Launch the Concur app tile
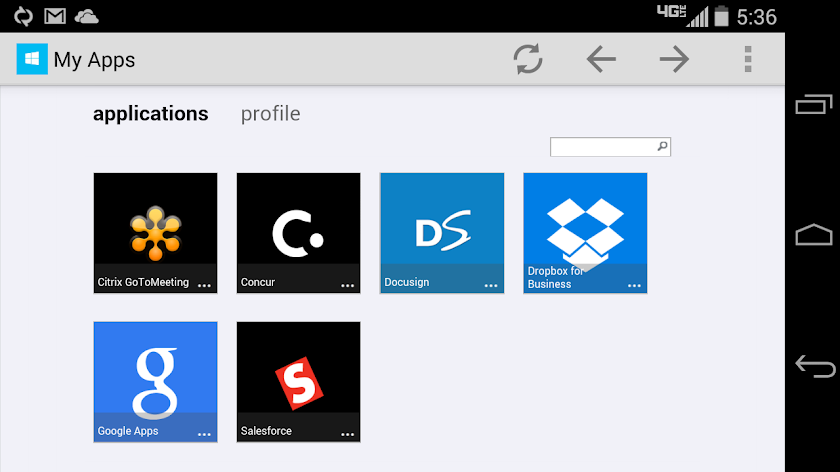The image size is (840, 472). (298, 233)
